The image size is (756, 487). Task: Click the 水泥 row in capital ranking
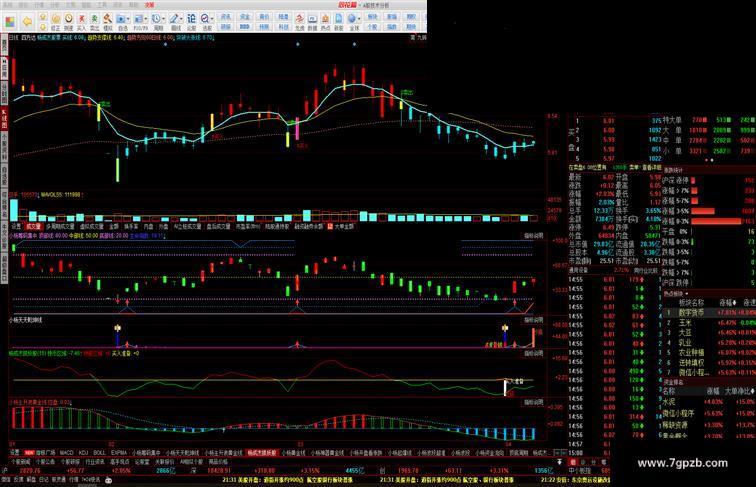click(x=707, y=402)
